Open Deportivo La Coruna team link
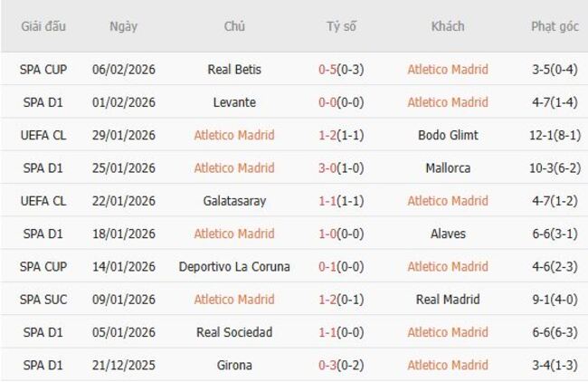The width and height of the screenshot is (588, 382). 234,266
